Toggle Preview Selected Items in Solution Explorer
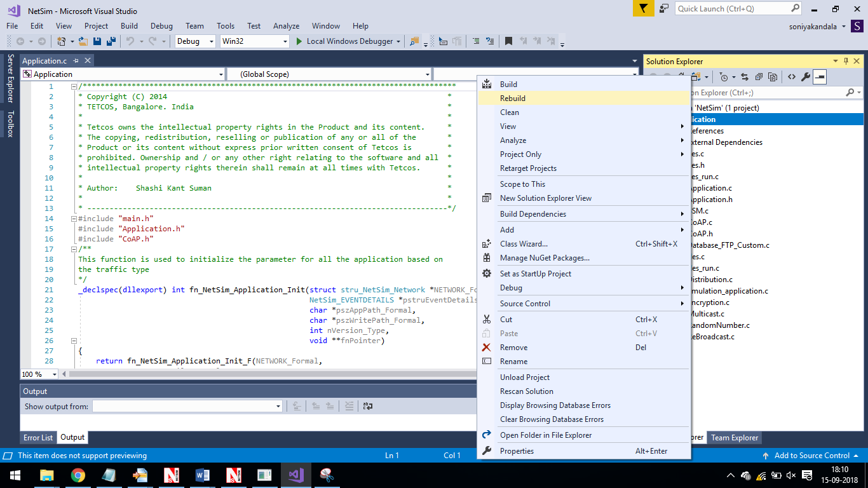 click(820, 77)
